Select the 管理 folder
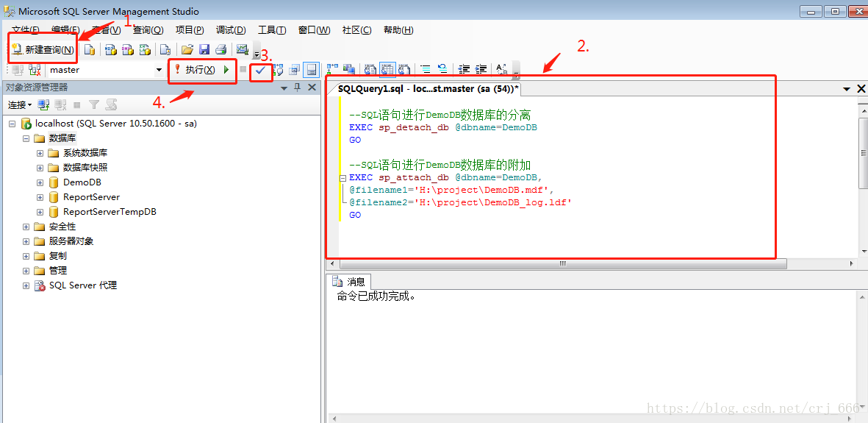Image resolution: width=868 pixels, height=423 pixels. 58,271
